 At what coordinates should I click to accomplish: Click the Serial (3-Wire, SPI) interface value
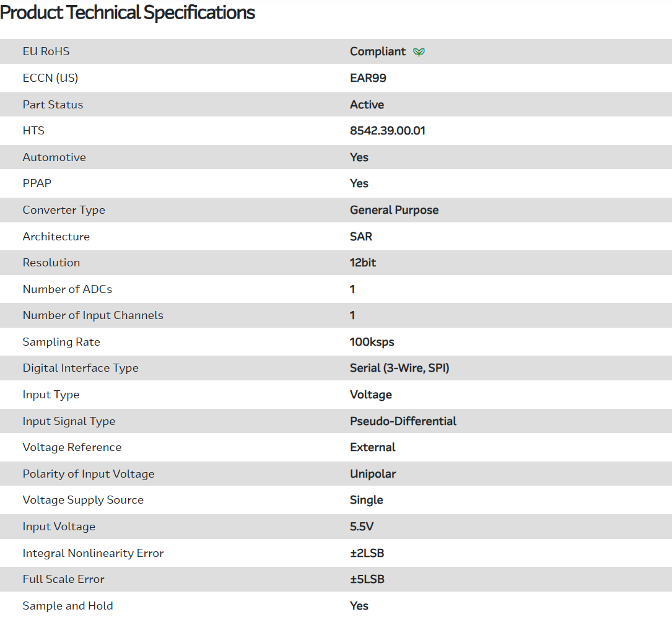point(399,368)
